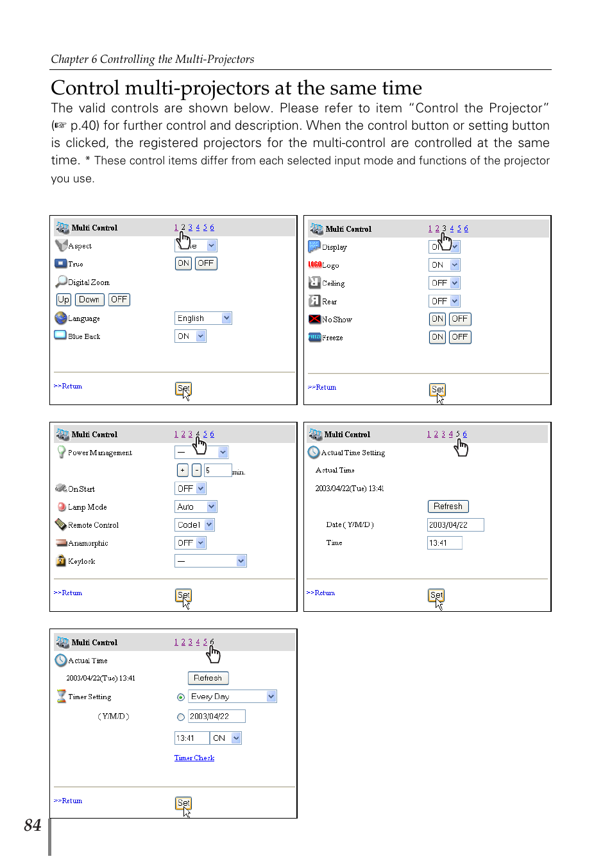Click the Display icon in second panel
612x868 pixels.
(x=314, y=247)
